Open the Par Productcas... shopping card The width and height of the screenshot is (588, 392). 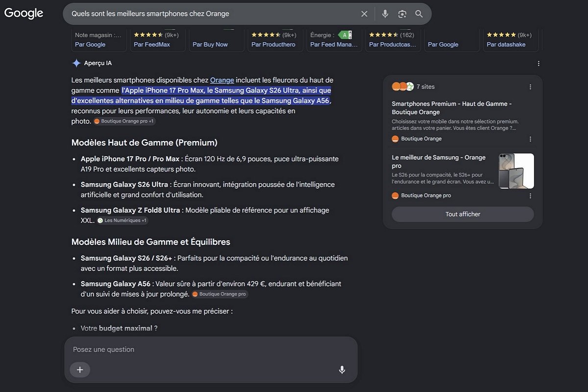pos(394,40)
